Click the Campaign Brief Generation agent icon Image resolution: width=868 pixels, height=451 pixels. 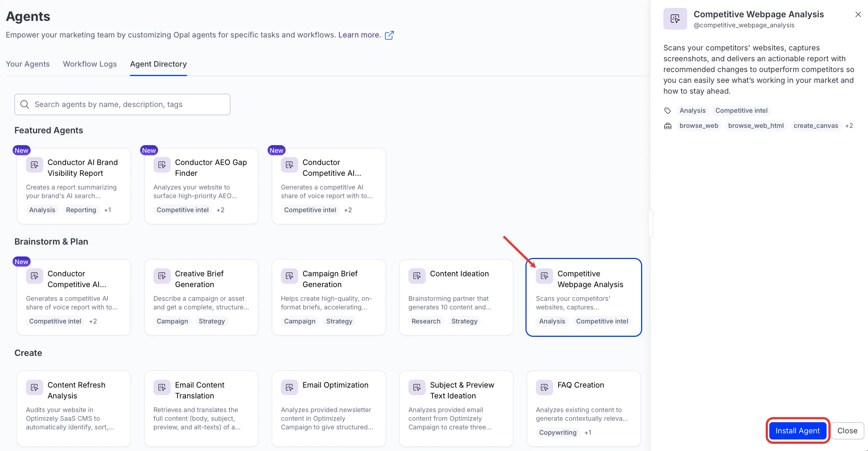[290, 276]
